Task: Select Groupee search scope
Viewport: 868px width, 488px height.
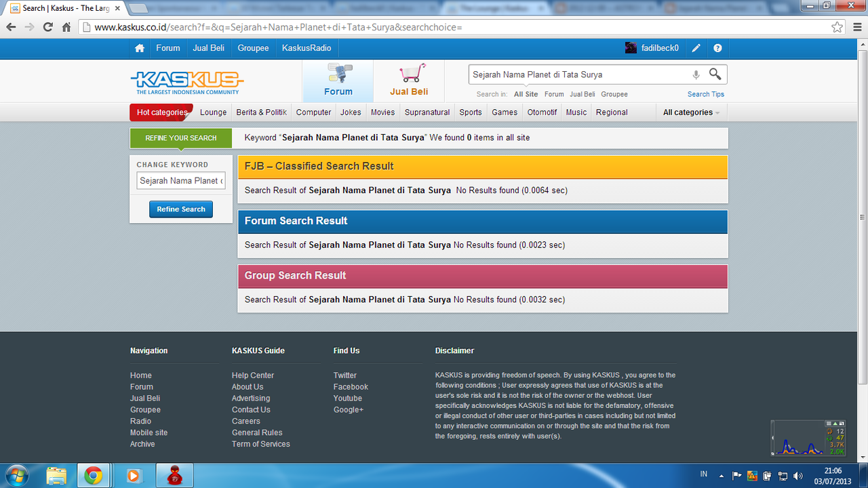Action: 614,94
